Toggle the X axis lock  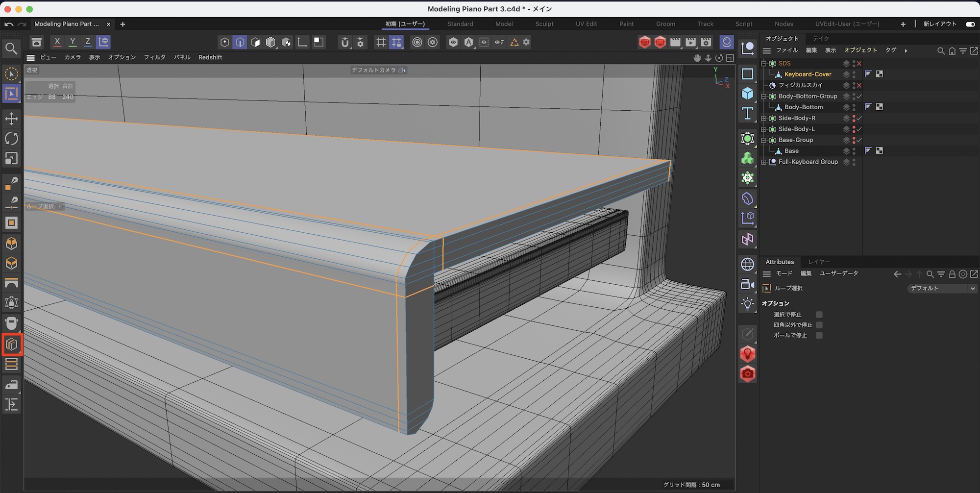[x=57, y=42]
